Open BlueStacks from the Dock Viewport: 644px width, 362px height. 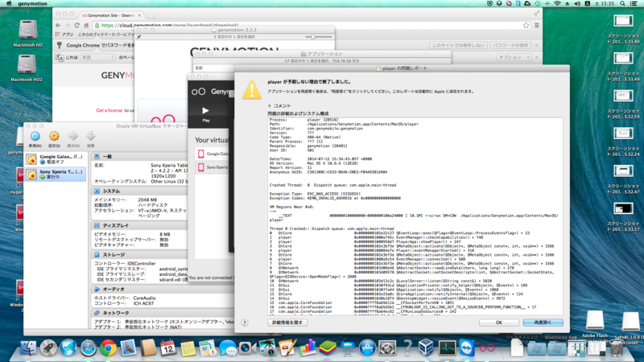pos(328,348)
